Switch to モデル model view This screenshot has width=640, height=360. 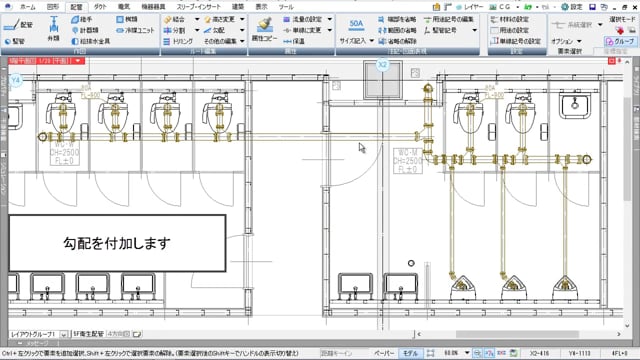click(x=410, y=353)
